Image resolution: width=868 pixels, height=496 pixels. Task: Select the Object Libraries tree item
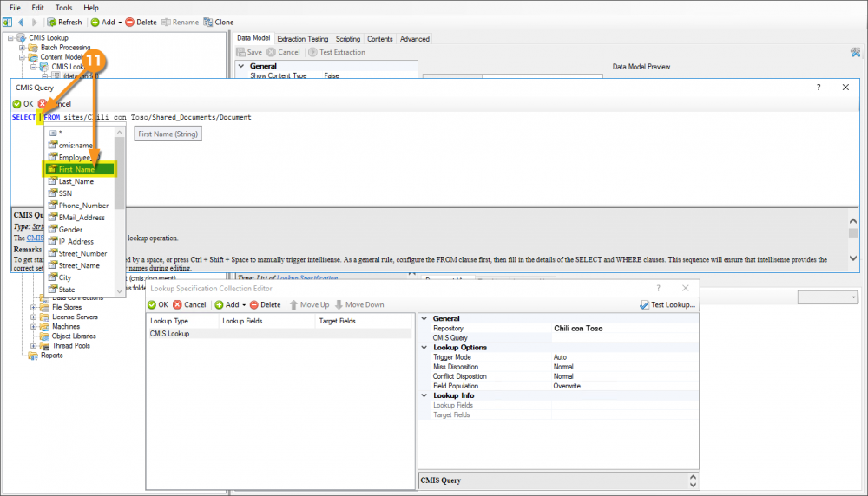74,336
